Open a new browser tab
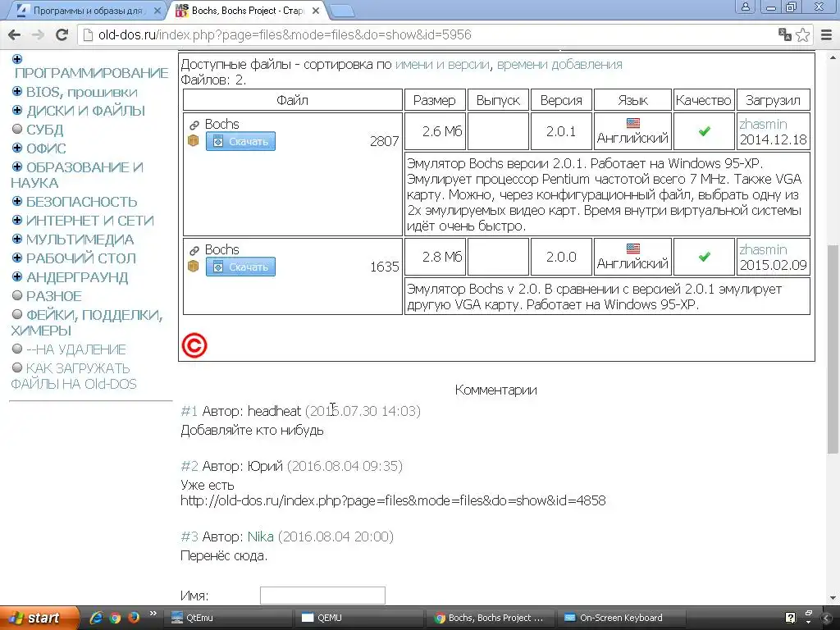840x630 pixels. (341, 11)
